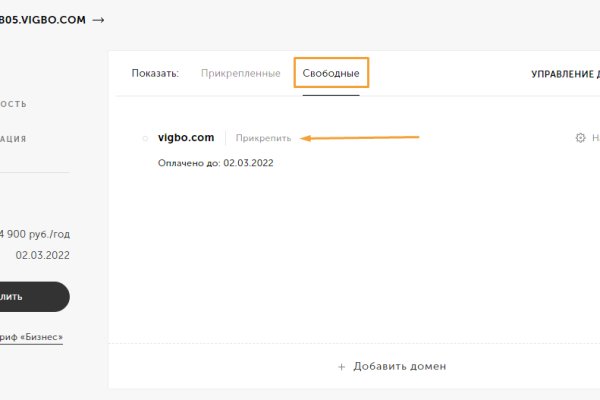Click the status dot beside vigbo.com

[145, 138]
